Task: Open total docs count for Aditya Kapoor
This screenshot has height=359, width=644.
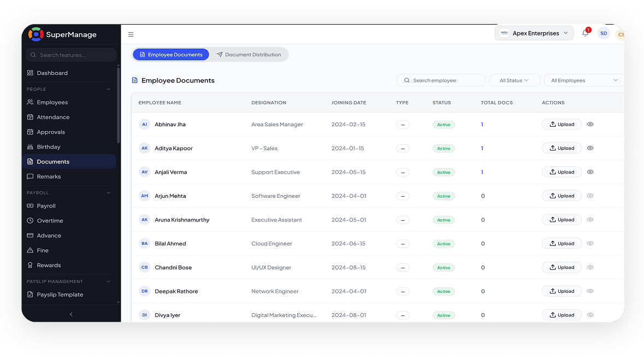Action: coord(482,148)
